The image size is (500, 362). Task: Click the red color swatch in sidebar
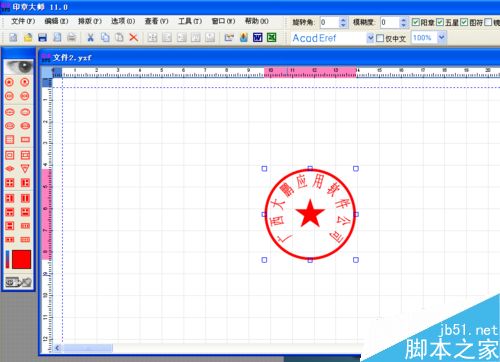22,259
